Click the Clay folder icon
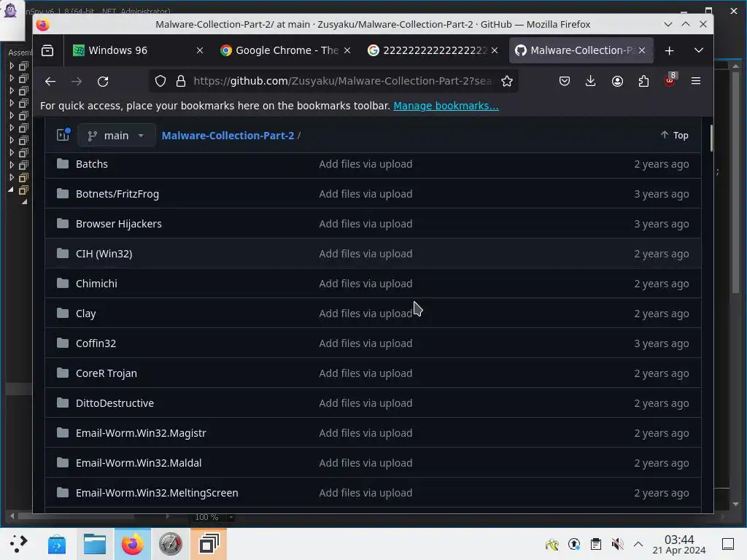The width and height of the screenshot is (747, 560). click(63, 314)
